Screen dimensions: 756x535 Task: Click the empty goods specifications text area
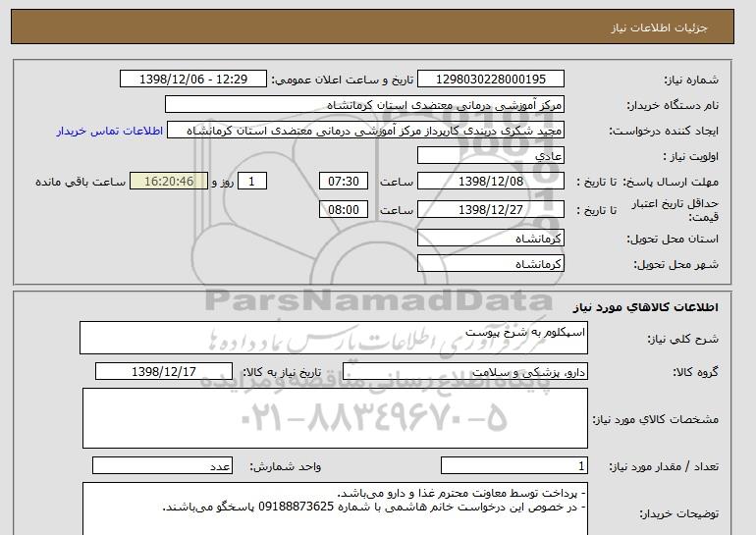click(x=335, y=418)
